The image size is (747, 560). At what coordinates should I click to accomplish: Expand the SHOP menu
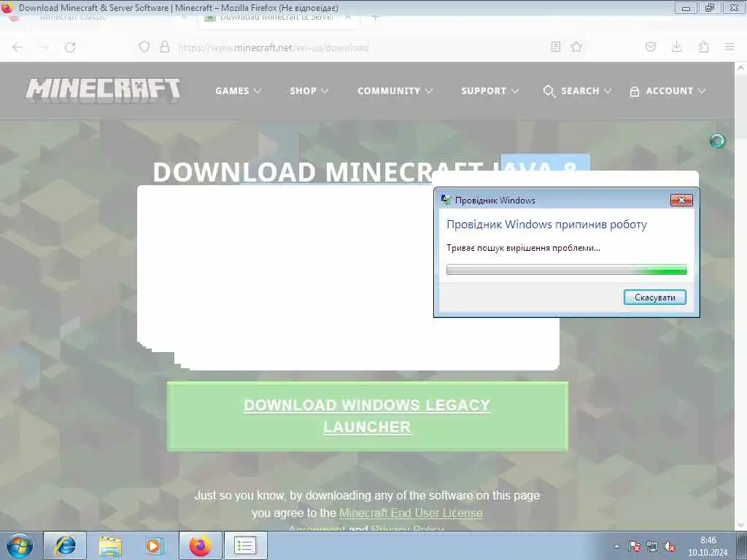point(309,91)
